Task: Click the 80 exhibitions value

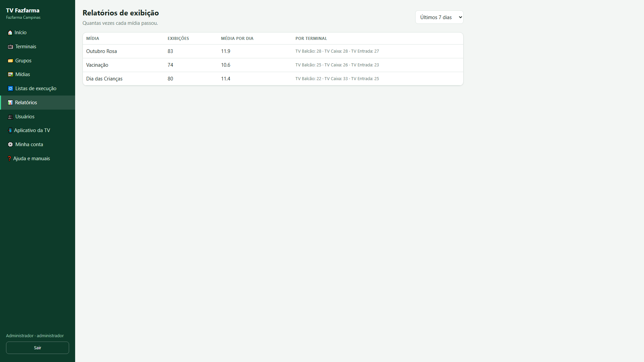Action: click(x=170, y=79)
